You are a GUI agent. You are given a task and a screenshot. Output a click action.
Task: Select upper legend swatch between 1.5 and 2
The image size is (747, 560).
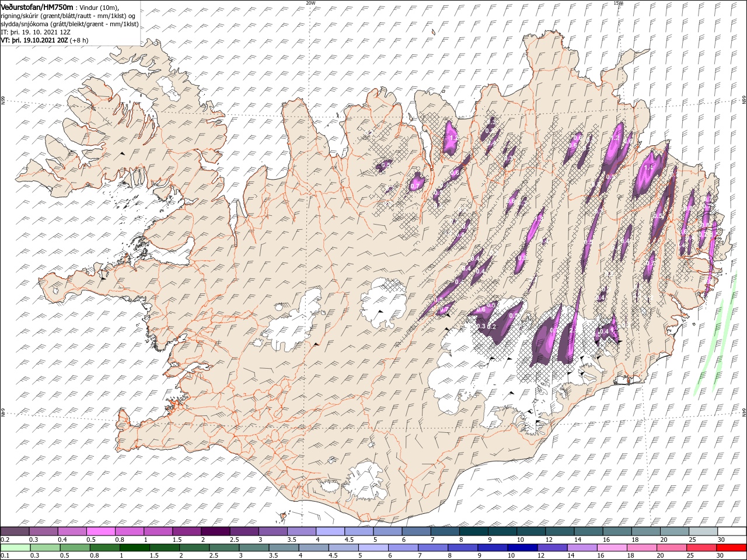(187, 531)
